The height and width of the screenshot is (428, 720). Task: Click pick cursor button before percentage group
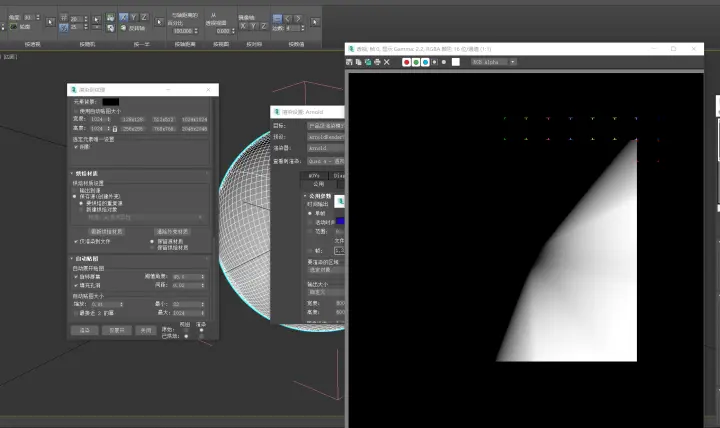pos(159,22)
